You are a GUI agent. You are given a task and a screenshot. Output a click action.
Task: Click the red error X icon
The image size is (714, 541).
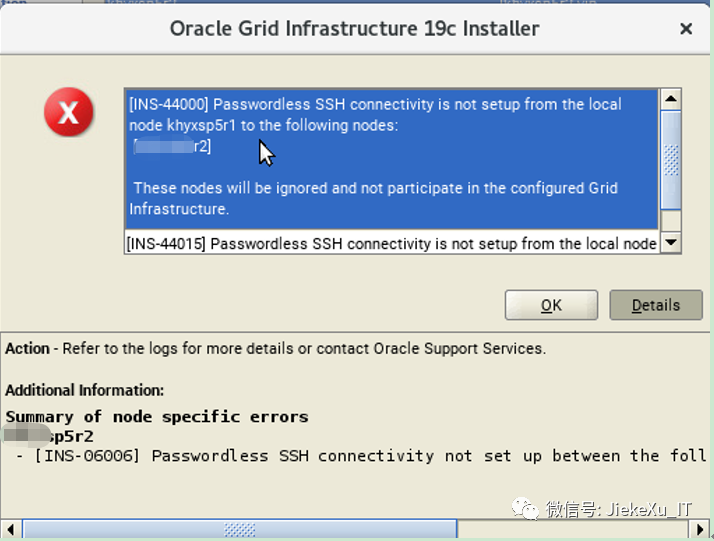tap(68, 112)
